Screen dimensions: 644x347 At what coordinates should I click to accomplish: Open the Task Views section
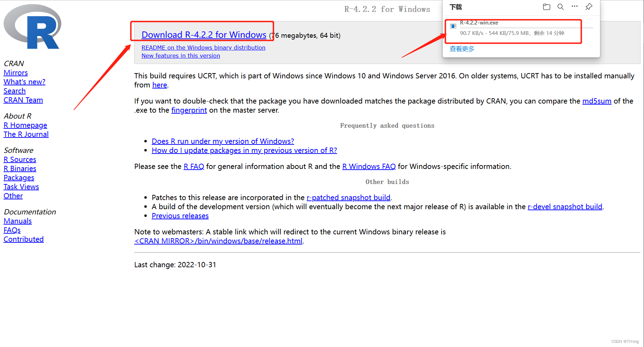(x=21, y=186)
